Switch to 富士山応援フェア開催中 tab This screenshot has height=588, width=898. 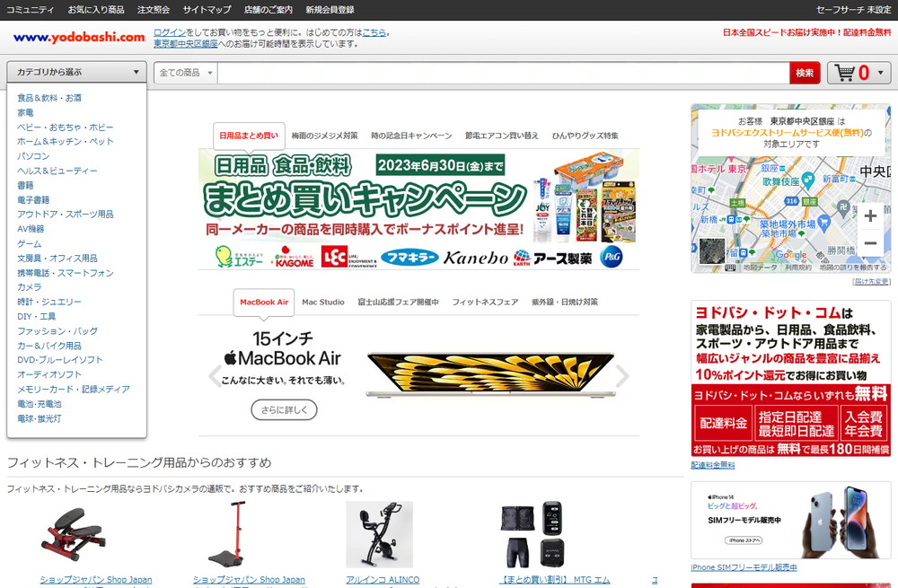click(398, 302)
